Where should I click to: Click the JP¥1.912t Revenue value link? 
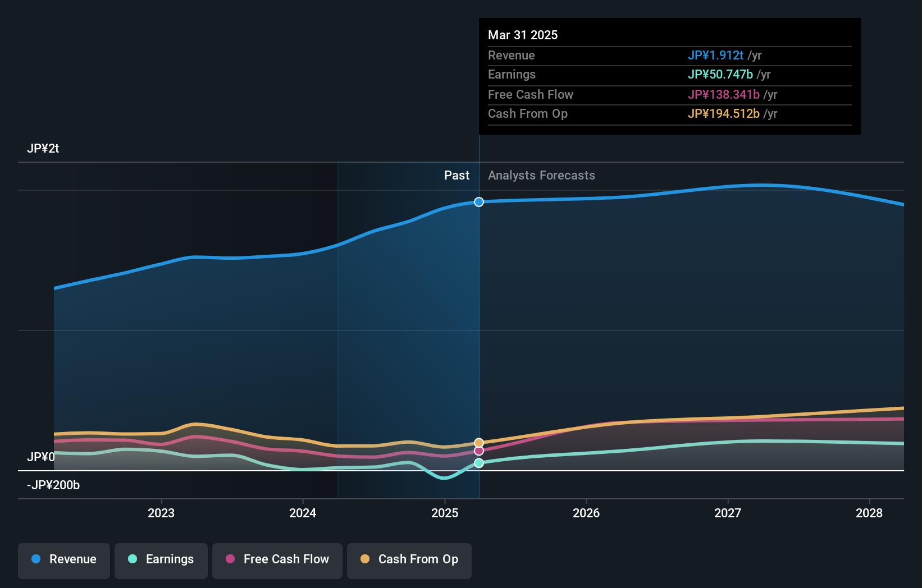pos(715,55)
